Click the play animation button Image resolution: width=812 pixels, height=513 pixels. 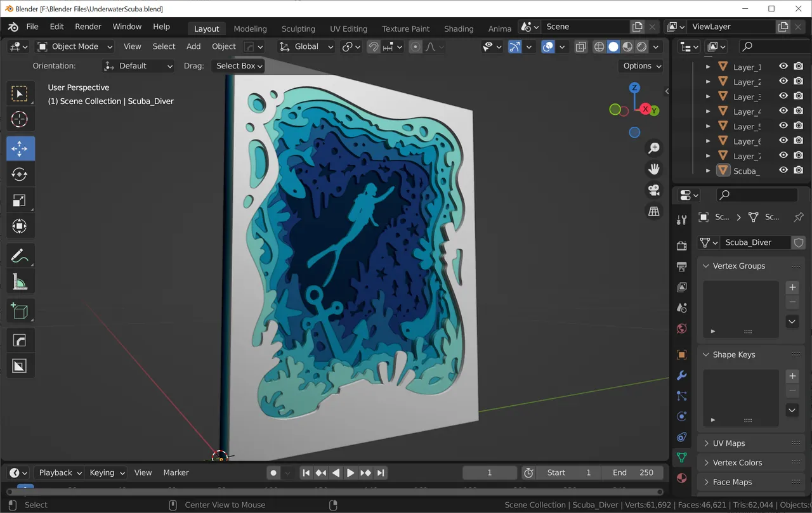pyautogui.click(x=350, y=472)
